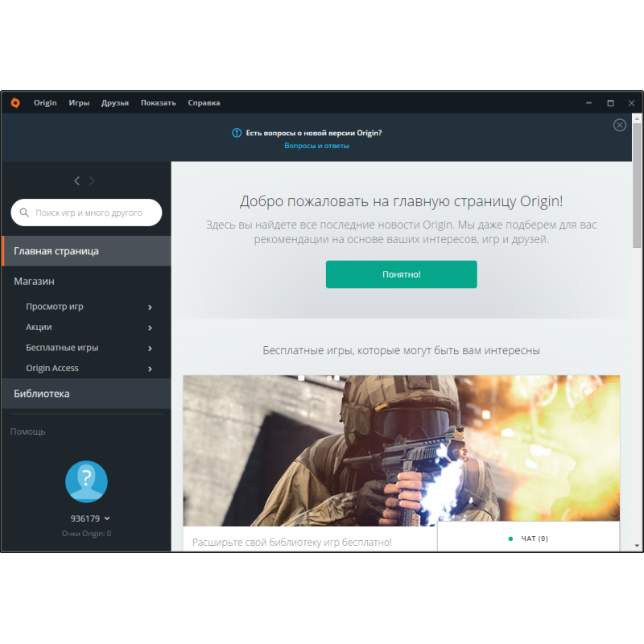
Task: Expand the Бесплатные игры submenu
Action: (151, 349)
